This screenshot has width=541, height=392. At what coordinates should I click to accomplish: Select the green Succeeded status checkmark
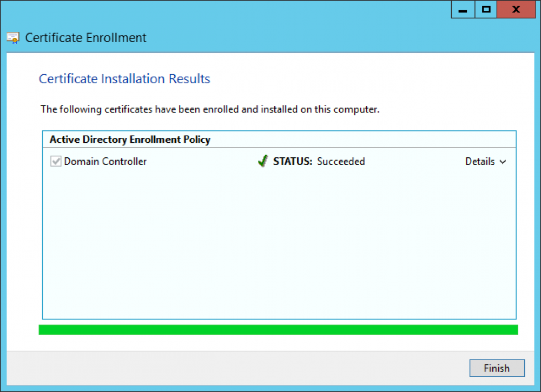[263, 160]
